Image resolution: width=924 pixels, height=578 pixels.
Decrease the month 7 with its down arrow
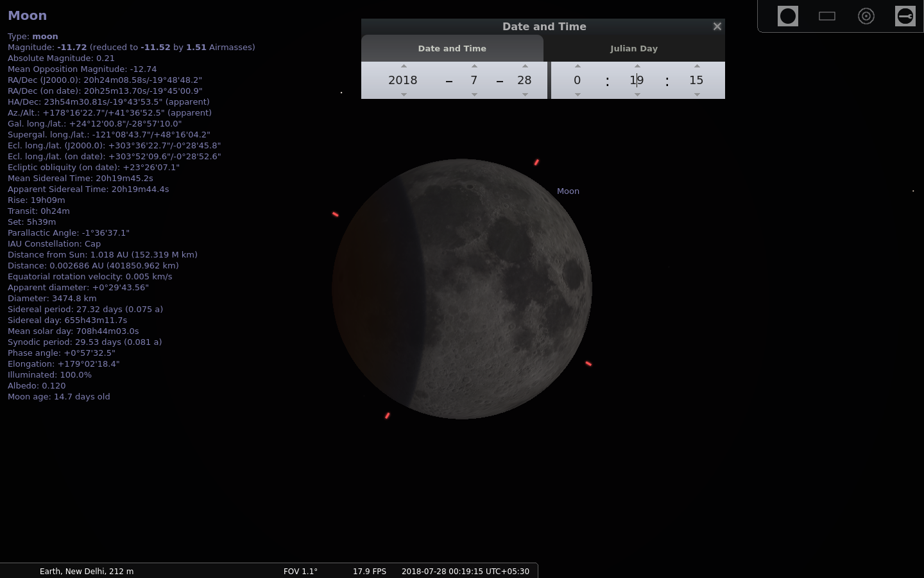point(474,94)
